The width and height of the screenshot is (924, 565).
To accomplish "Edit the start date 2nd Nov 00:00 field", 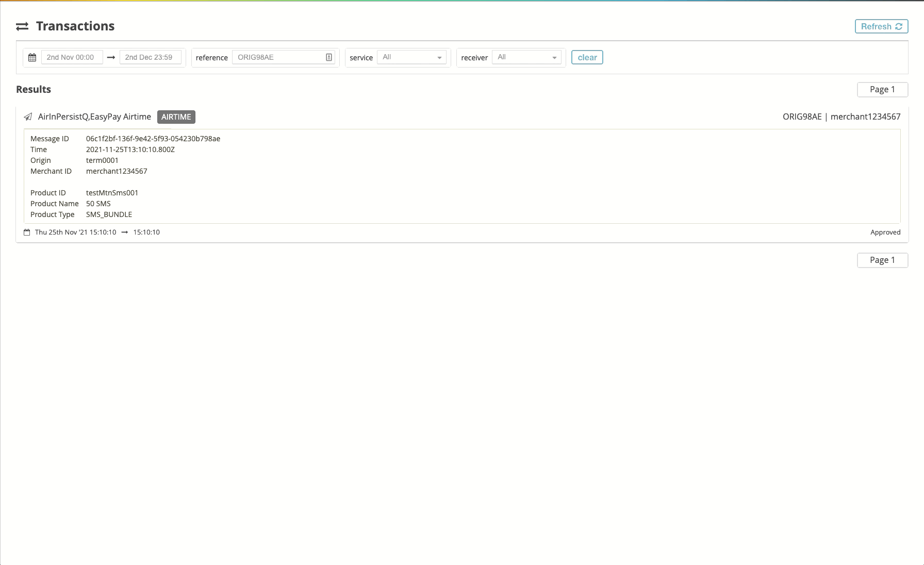I will pos(72,57).
